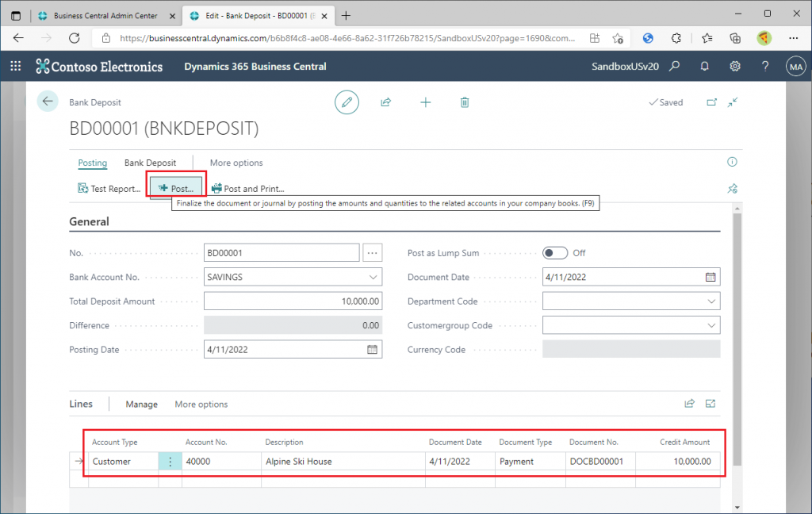Screen dimensions: 812x514
Task: Create a new bank deposit with plus icon
Action: [x=425, y=102]
